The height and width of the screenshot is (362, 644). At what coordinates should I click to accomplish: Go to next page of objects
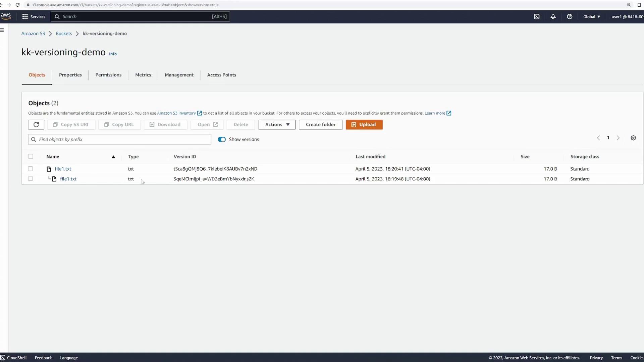click(x=618, y=138)
